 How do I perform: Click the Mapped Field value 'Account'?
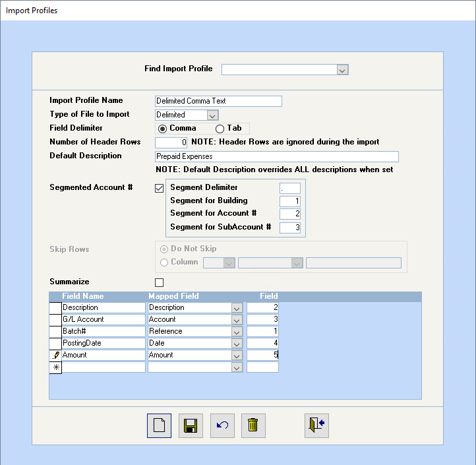tap(162, 319)
